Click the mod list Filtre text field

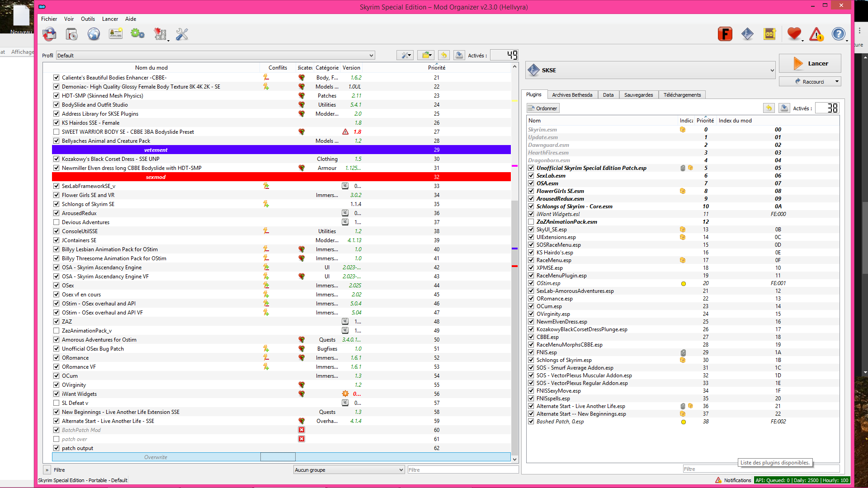(463, 470)
